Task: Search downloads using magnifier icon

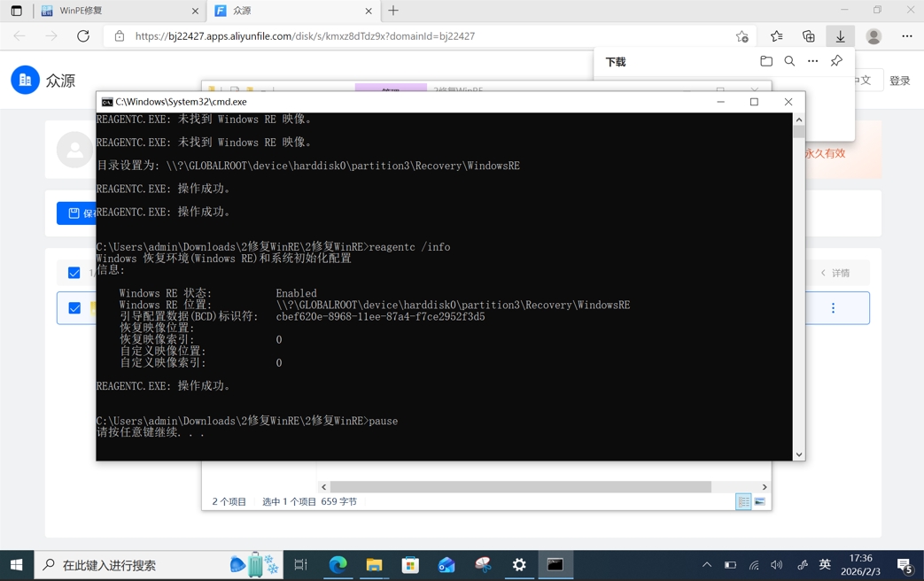Action: [x=789, y=61]
